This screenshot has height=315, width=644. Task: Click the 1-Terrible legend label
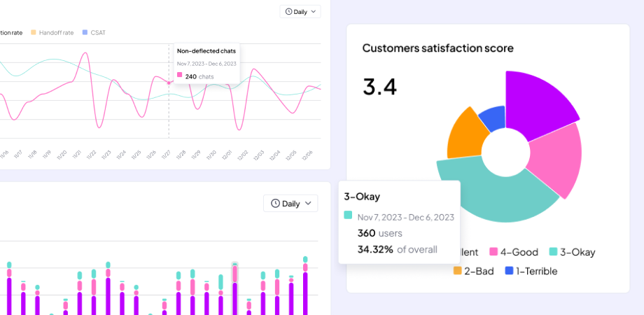click(536, 271)
